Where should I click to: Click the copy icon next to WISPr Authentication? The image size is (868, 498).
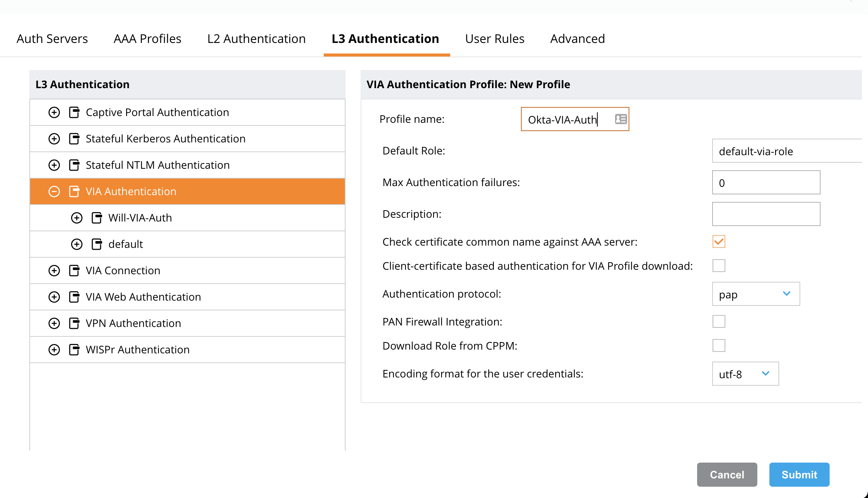[74, 349]
